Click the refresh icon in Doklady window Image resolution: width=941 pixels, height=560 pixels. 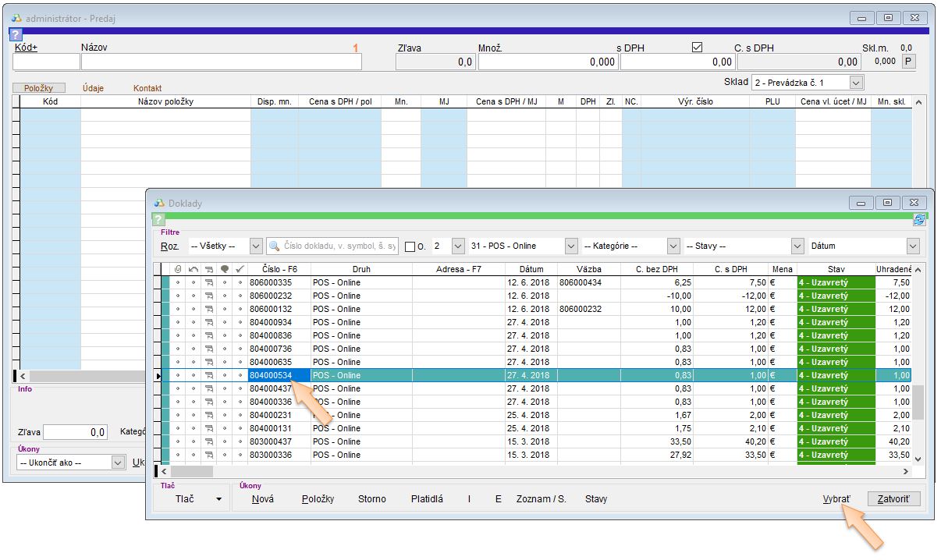(918, 220)
